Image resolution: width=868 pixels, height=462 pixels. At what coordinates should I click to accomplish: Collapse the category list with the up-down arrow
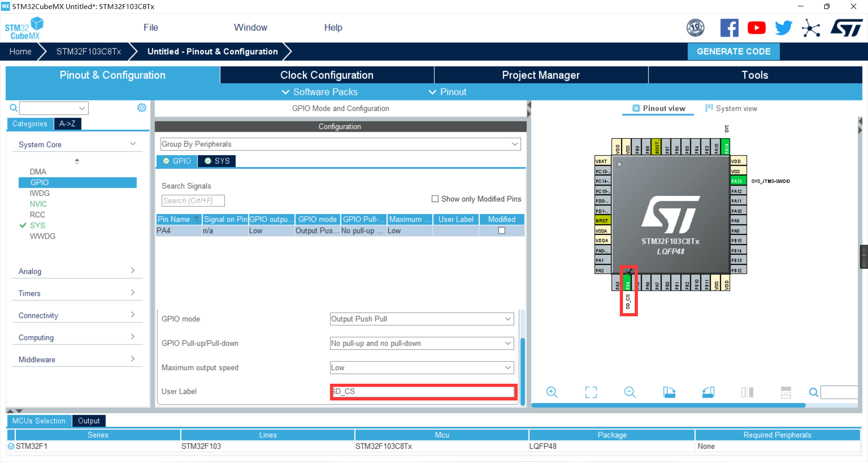tap(77, 161)
